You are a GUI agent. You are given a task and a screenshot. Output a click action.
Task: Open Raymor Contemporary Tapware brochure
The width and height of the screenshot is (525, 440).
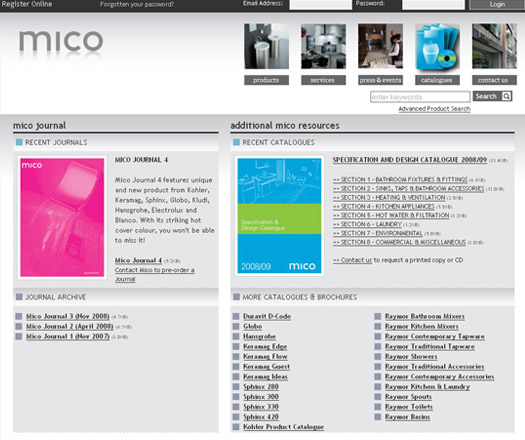click(x=435, y=336)
